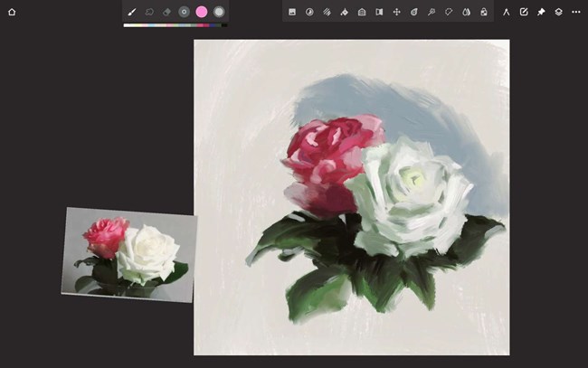Open the three-dot more options menu
The image size is (588, 368).
coord(576,12)
